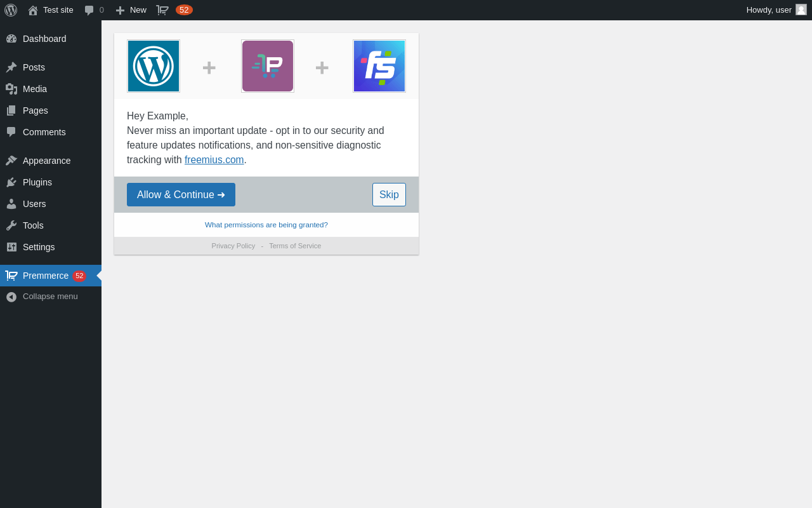Click the user avatar next to Howdy
812x508 pixels.
[801, 10]
